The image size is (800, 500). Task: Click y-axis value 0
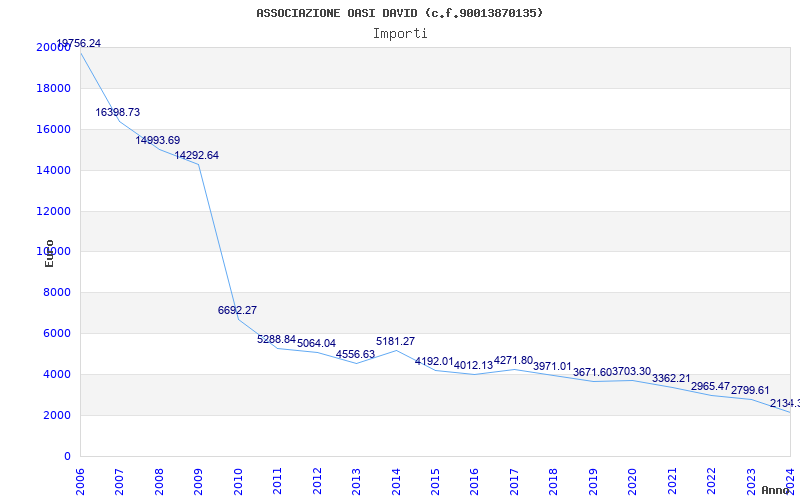coord(67,456)
